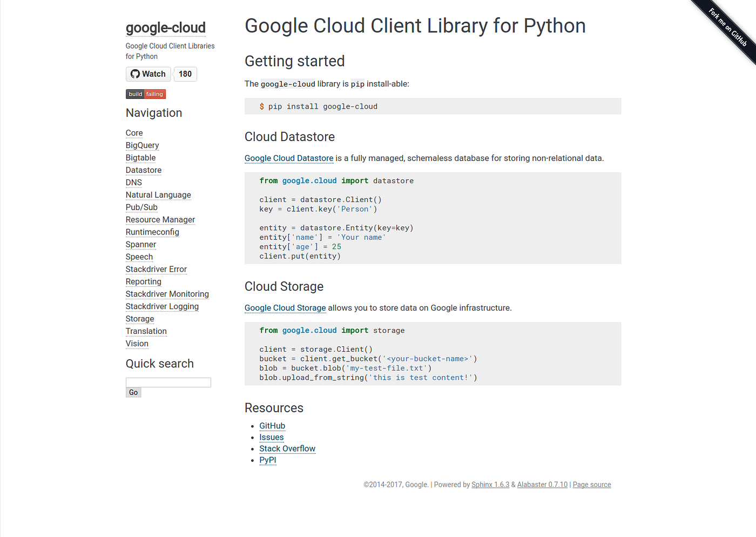Open the Spanner documentation link
This screenshot has width=756, height=537.
[x=140, y=244]
